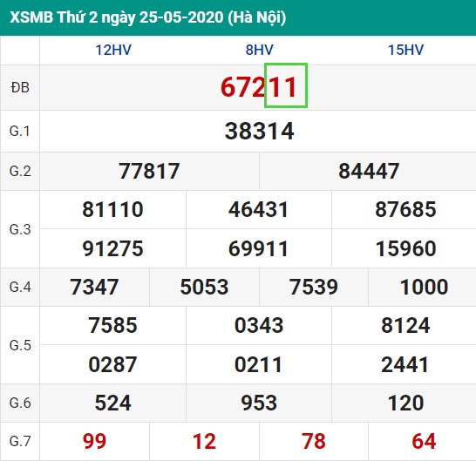Select the 12HV series code

[113, 50]
